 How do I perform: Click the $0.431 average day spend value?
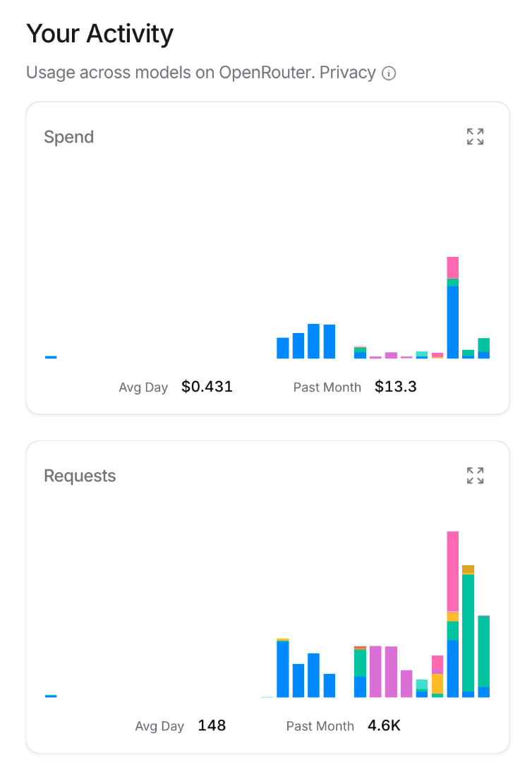point(207,387)
